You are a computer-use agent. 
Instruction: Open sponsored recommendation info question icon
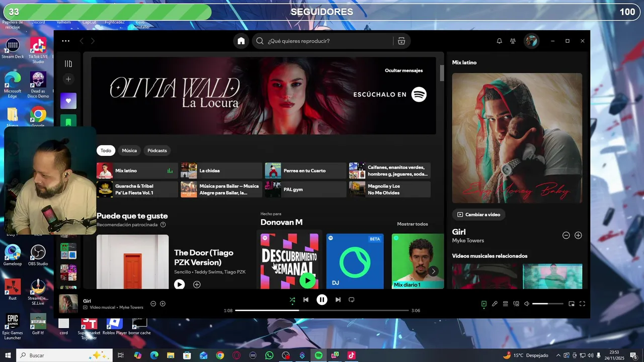coord(163,225)
